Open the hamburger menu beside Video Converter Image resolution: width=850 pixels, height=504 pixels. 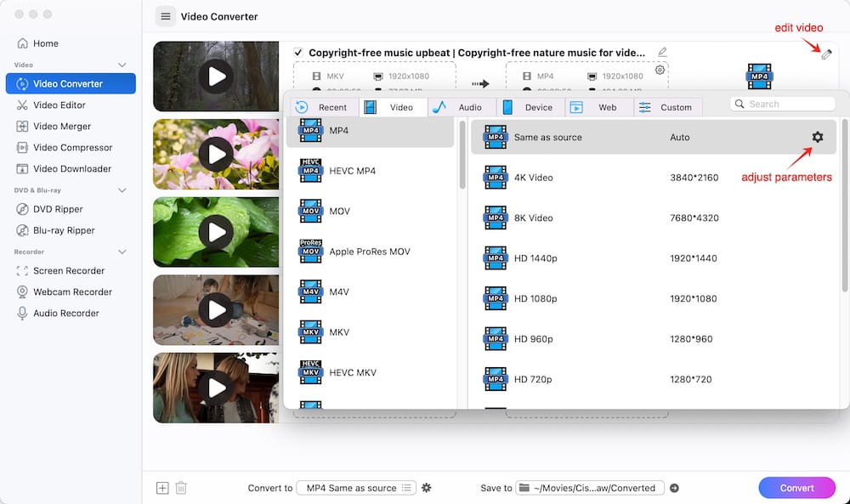pos(166,16)
